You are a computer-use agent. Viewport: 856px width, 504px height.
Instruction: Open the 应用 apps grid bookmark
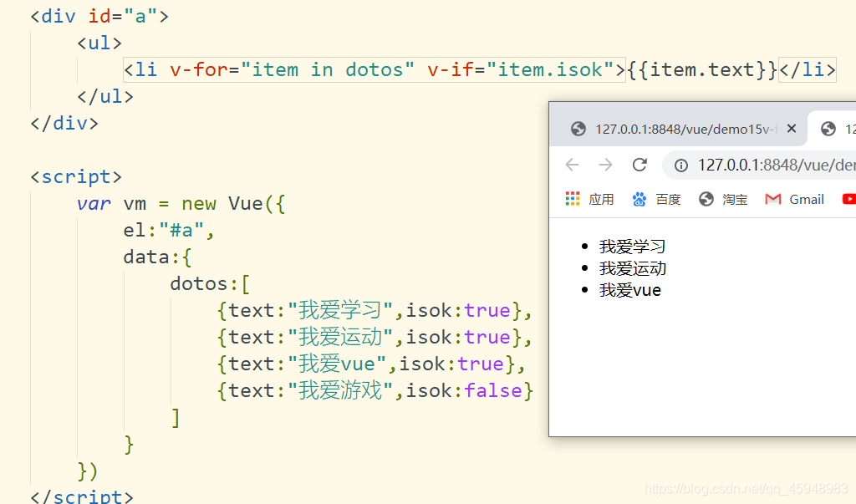click(590, 199)
